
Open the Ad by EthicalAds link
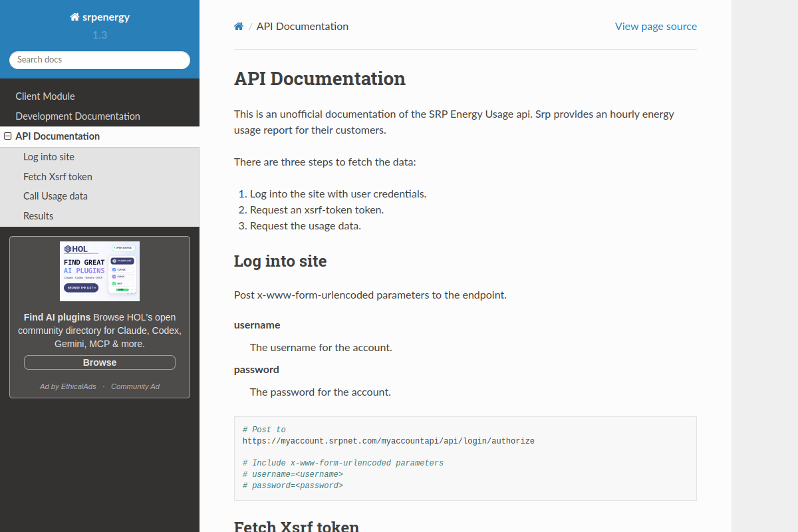[68, 386]
